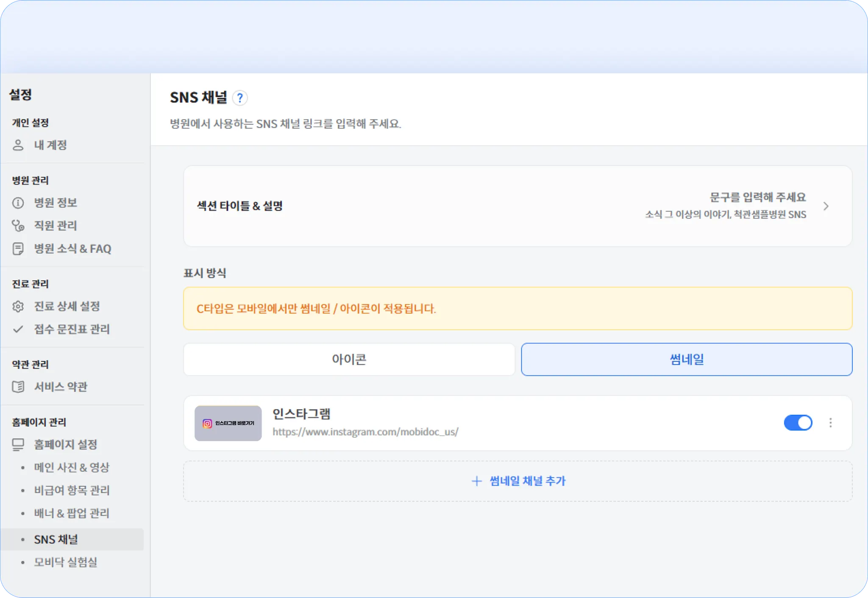Viewport: 868px width, 598px height.
Task: Toggle the 인스타그램 channel switch off
Action: [x=798, y=423]
